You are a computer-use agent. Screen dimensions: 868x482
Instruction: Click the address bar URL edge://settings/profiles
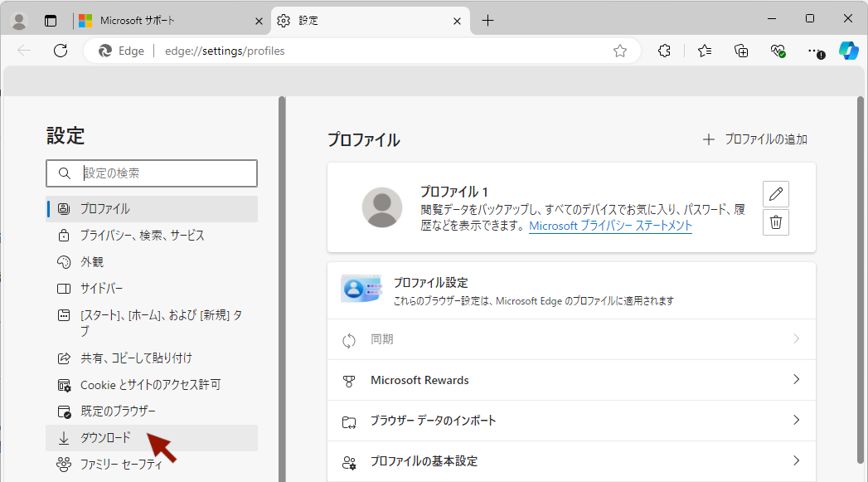coord(225,51)
